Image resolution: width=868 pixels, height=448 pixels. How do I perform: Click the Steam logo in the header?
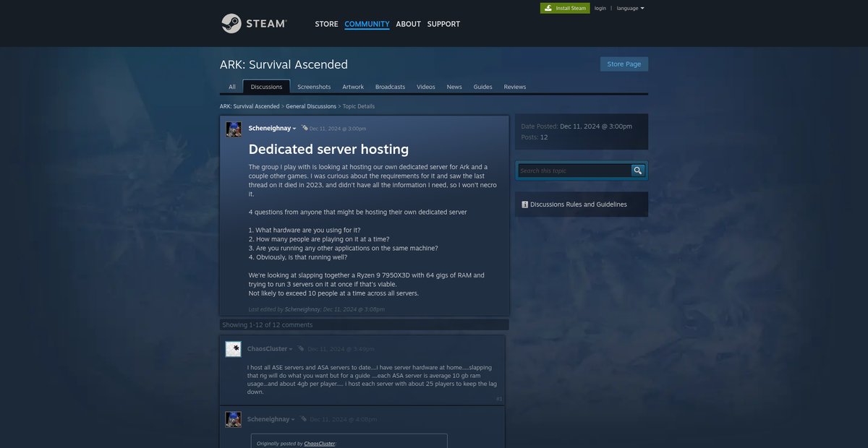(x=254, y=23)
